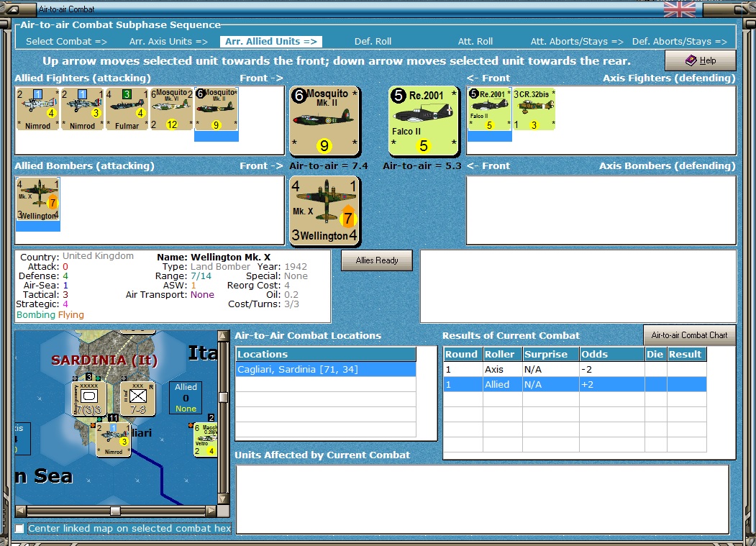756x546 pixels.
Task: Select the Fulmar fighter counter
Action: click(x=127, y=109)
